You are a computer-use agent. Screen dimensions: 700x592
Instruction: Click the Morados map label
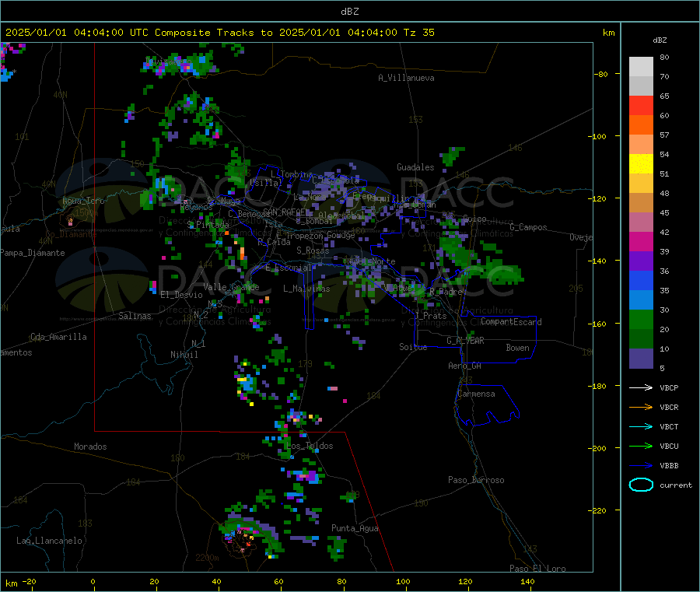pyautogui.click(x=90, y=447)
